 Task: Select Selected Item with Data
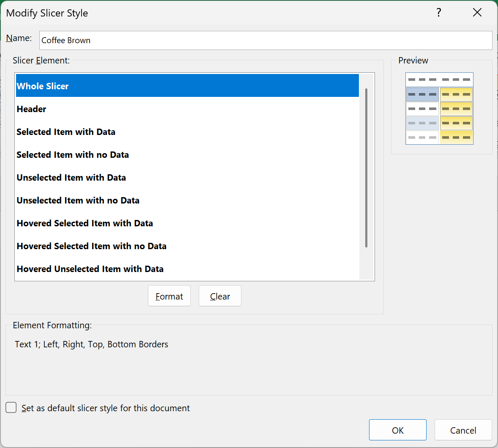coord(187,132)
